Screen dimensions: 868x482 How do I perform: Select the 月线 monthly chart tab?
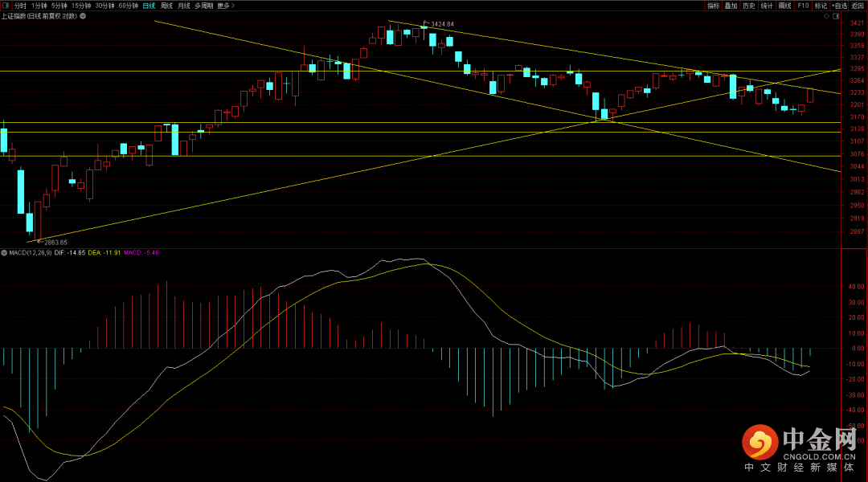184,6
